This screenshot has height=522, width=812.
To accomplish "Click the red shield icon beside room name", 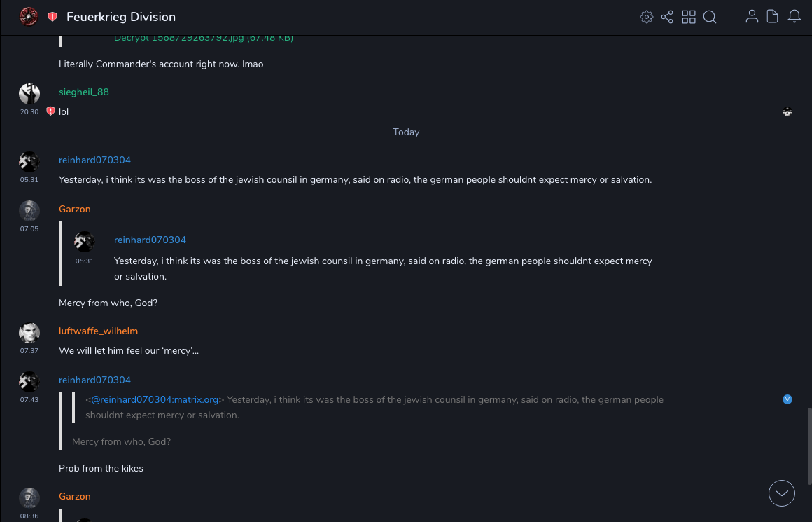I will 52,17.
